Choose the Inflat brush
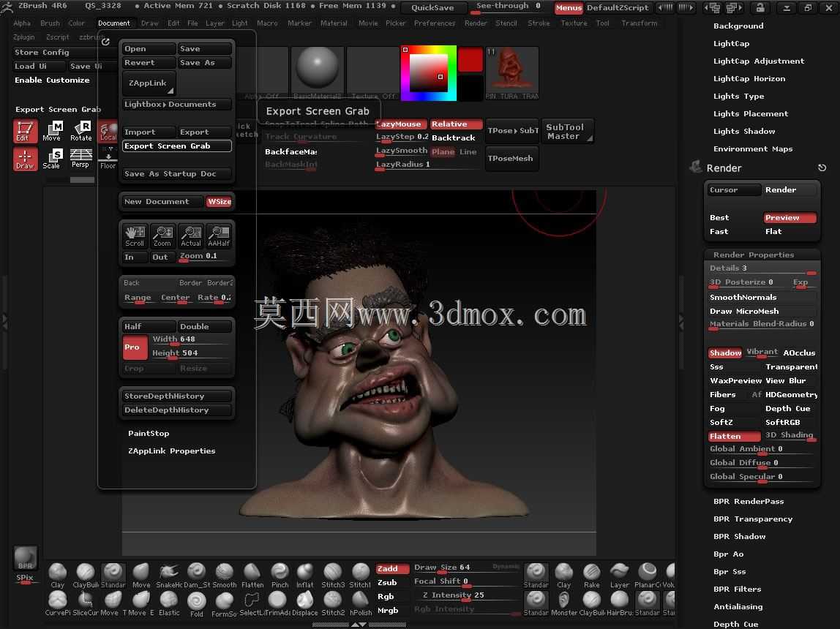 305,576
